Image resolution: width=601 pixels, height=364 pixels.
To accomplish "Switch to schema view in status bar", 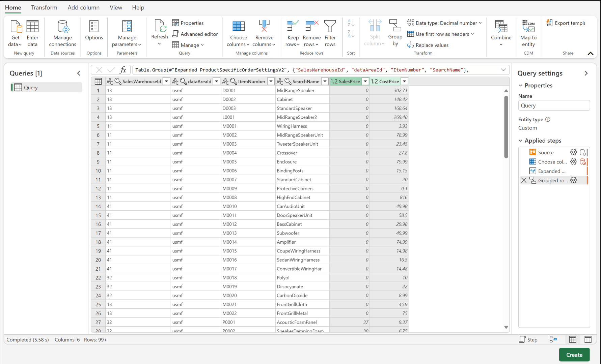I will (x=588, y=339).
